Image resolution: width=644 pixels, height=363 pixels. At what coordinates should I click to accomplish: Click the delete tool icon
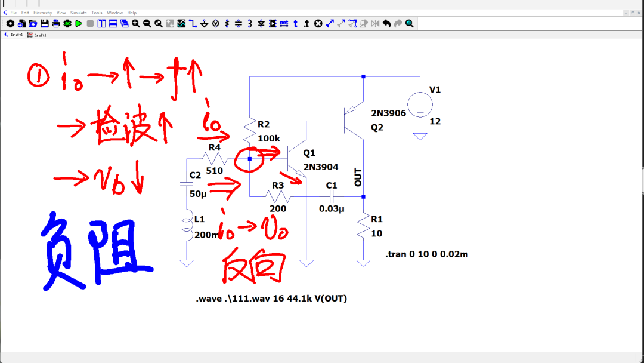(318, 24)
